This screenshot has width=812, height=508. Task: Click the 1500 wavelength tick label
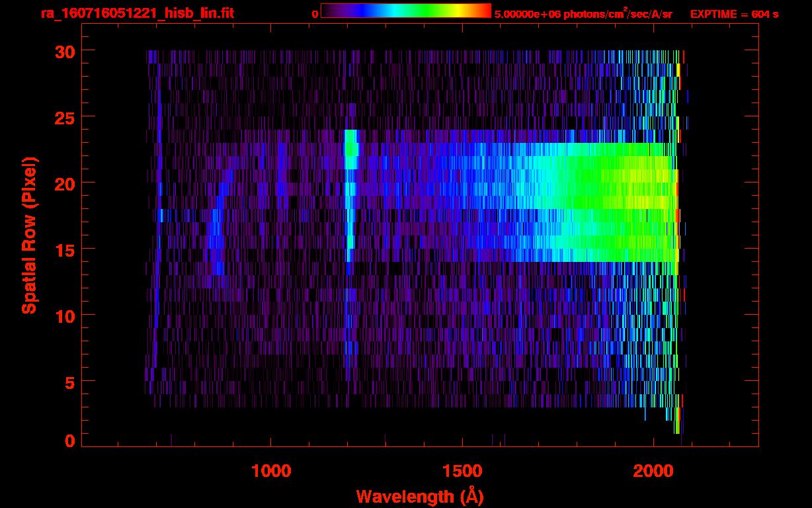click(462, 471)
